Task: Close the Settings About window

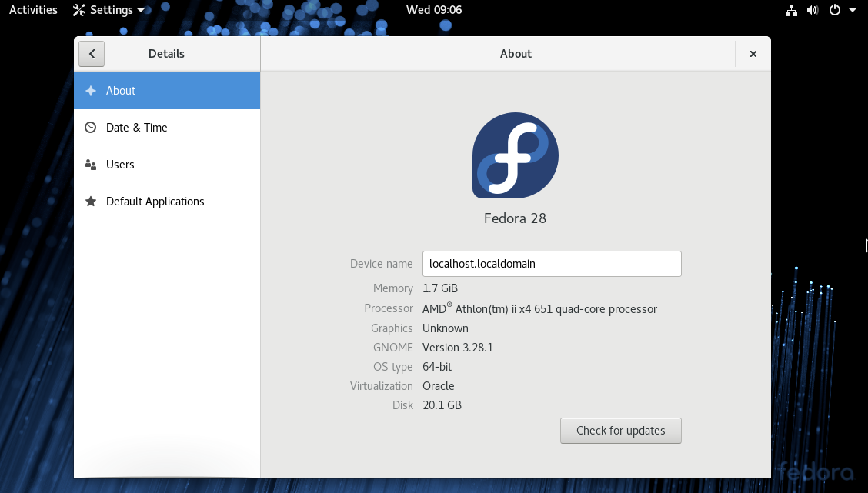Action: (753, 54)
